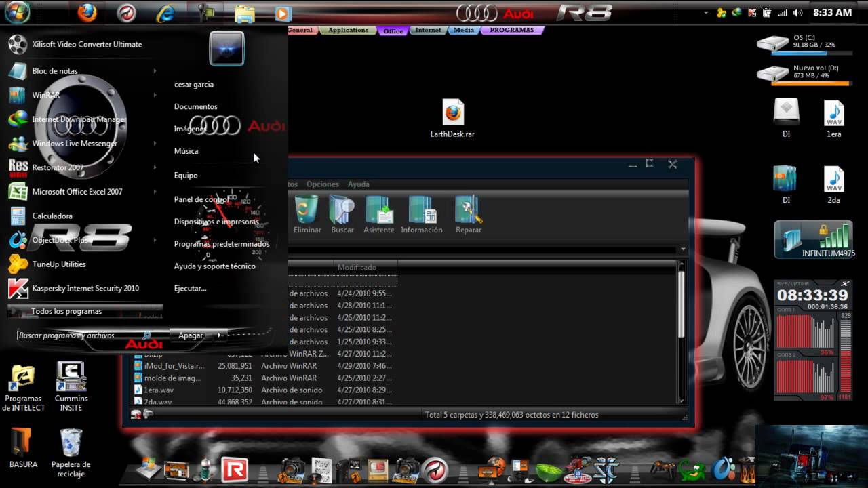Viewport: 868px width, 488px height.
Task: Open the 8:33 AM clock
Action: click(x=832, y=12)
